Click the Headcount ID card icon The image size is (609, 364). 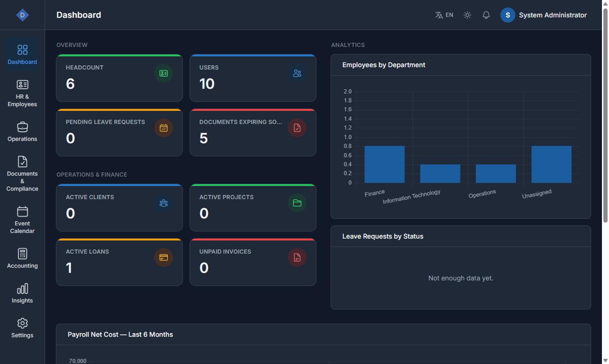[164, 73]
